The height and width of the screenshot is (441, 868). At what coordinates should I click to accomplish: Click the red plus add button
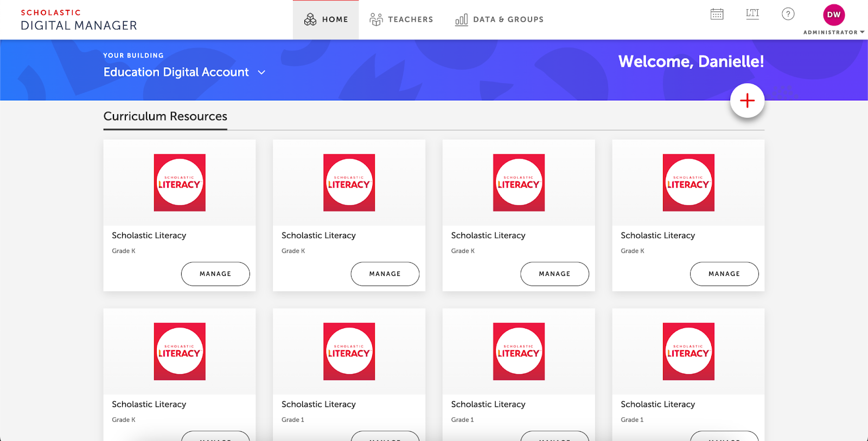tap(747, 100)
